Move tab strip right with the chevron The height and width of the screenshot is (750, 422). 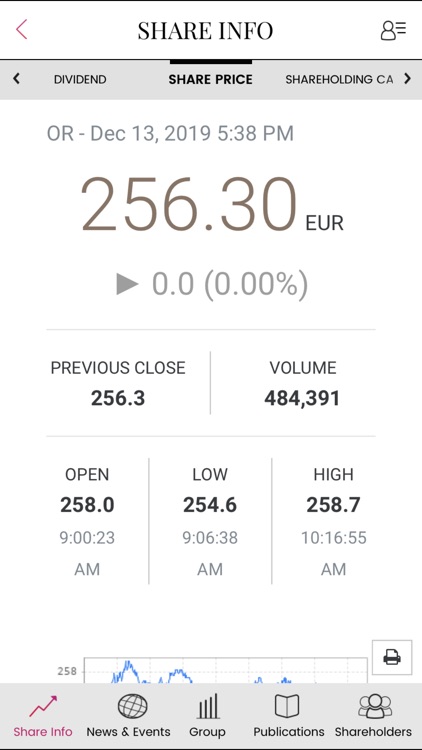[407, 78]
